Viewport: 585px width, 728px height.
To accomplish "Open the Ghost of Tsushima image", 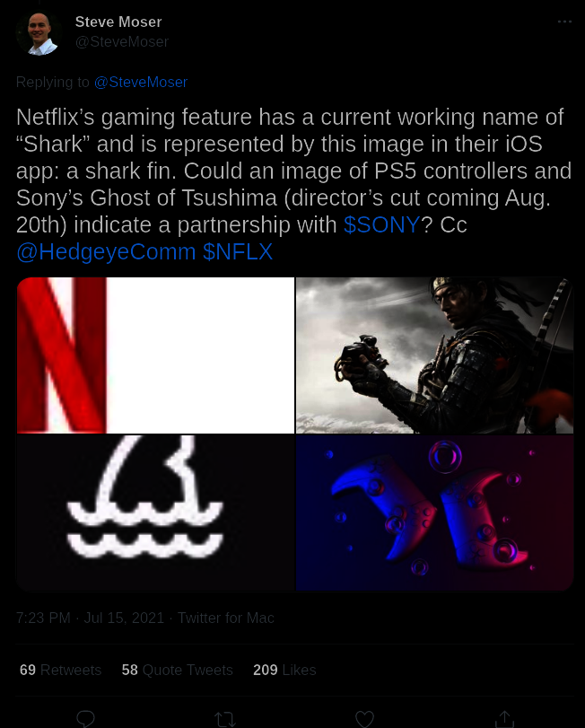I will (x=434, y=355).
